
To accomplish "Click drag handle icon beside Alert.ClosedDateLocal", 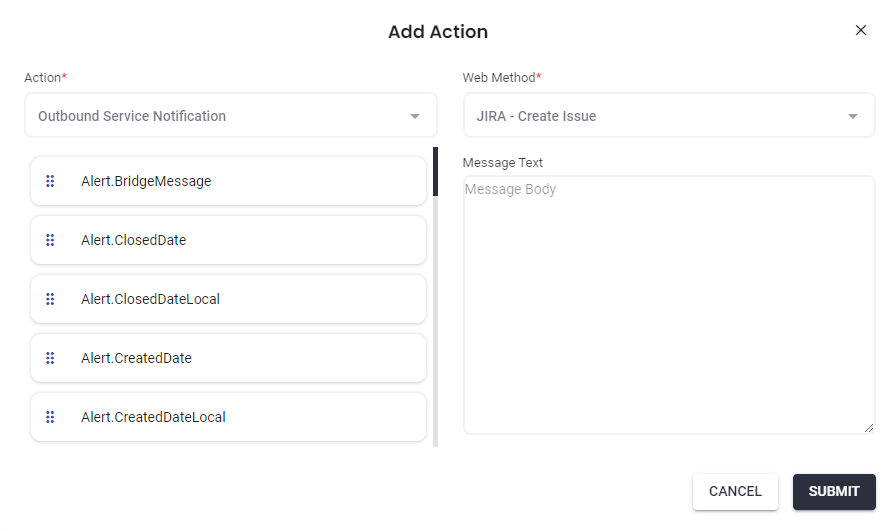I will point(50,299).
